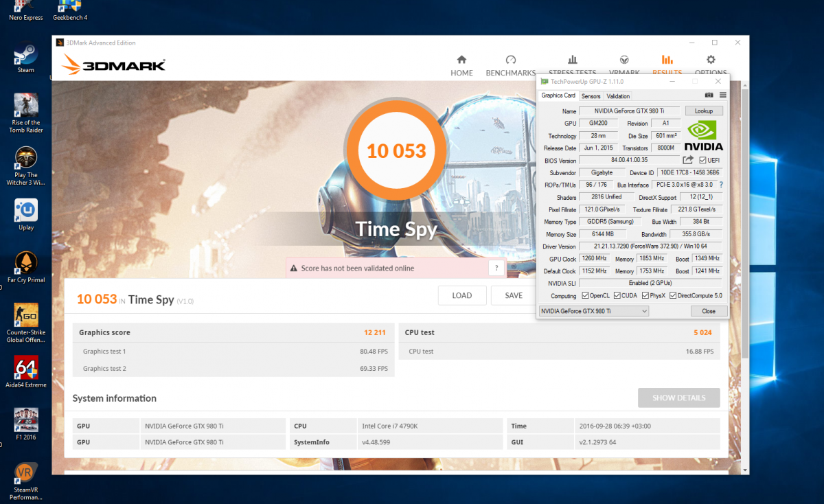Image resolution: width=824 pixels, height=504 pixels.
Task: Click the Device ID field in GPU-Z
Action: [690, 172]
